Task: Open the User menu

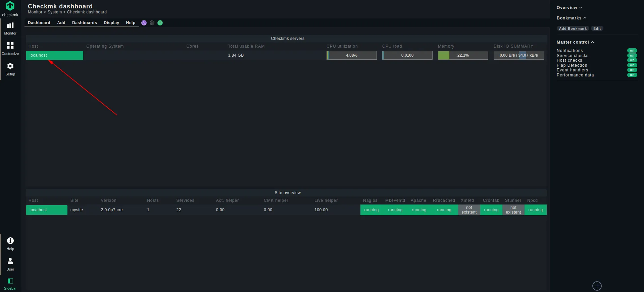Action: pyautogui.click(x=10, y=265)
